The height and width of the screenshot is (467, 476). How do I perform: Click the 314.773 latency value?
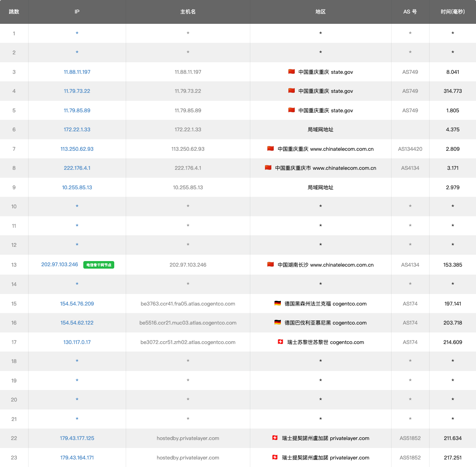[x=453, y=91]
